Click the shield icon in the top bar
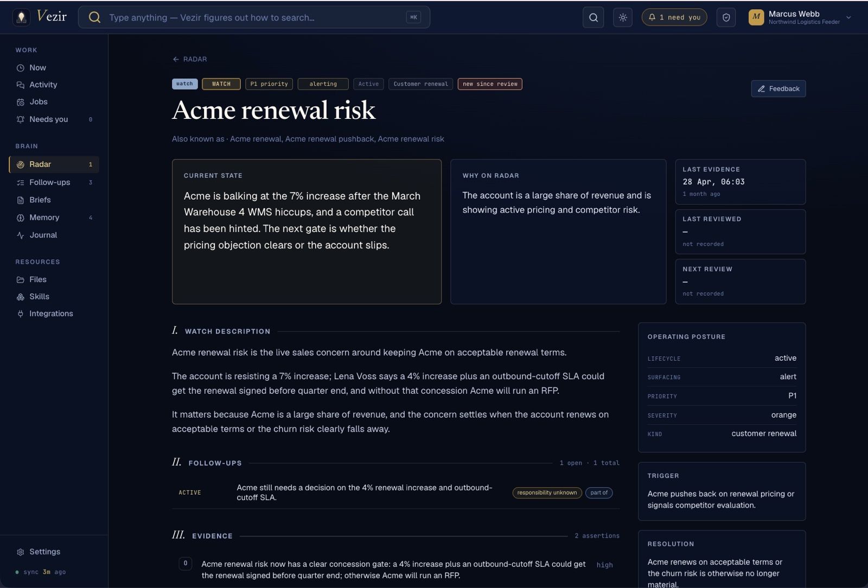868x588 pixels. [726, 17]
